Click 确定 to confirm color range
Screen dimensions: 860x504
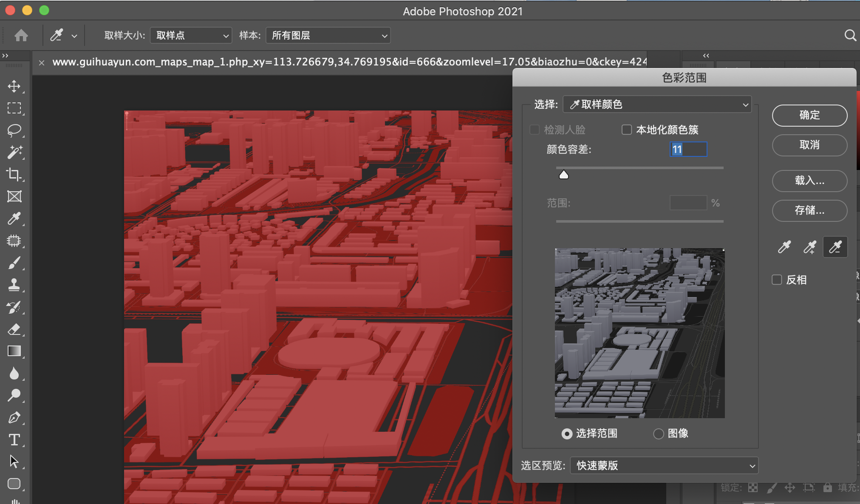[810, 115]
